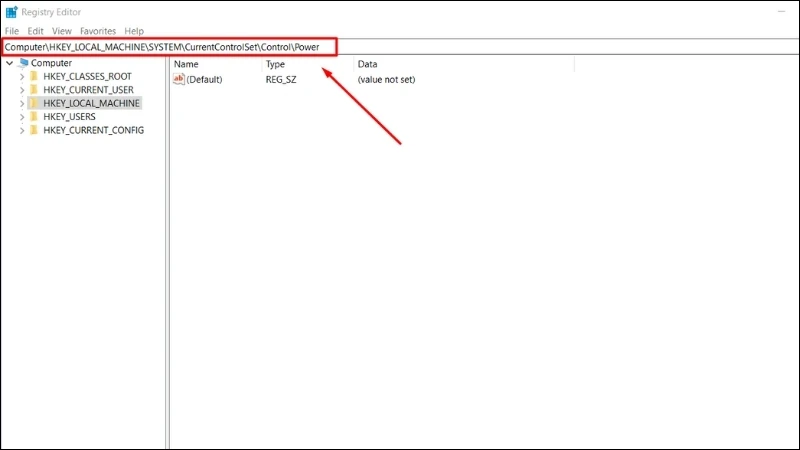Click the string value icon beside (Default)

[x=179, y=79]
